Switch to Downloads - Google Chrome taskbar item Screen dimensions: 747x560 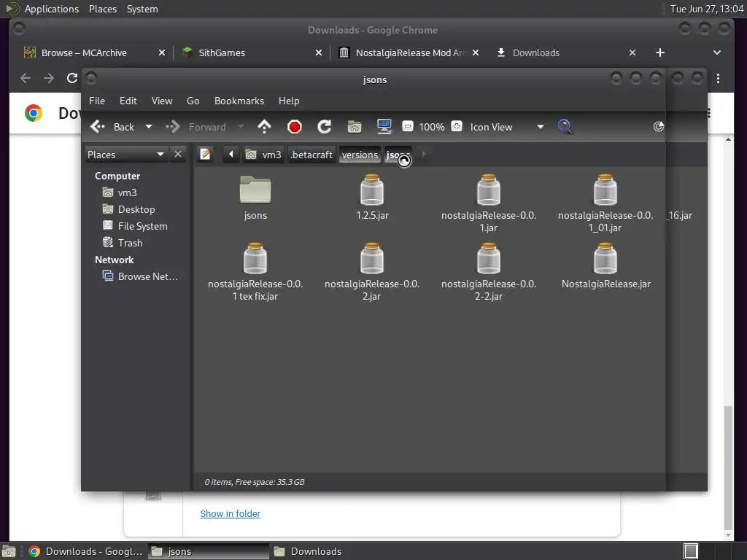85,551
